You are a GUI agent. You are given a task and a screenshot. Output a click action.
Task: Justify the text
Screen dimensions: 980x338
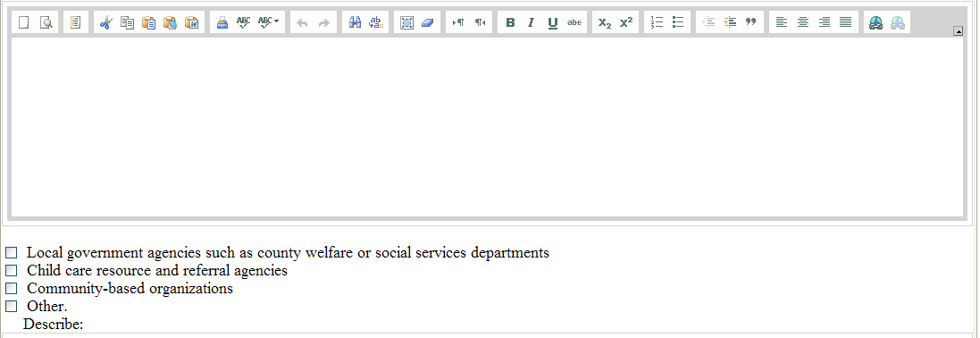[x=845, y=22]
